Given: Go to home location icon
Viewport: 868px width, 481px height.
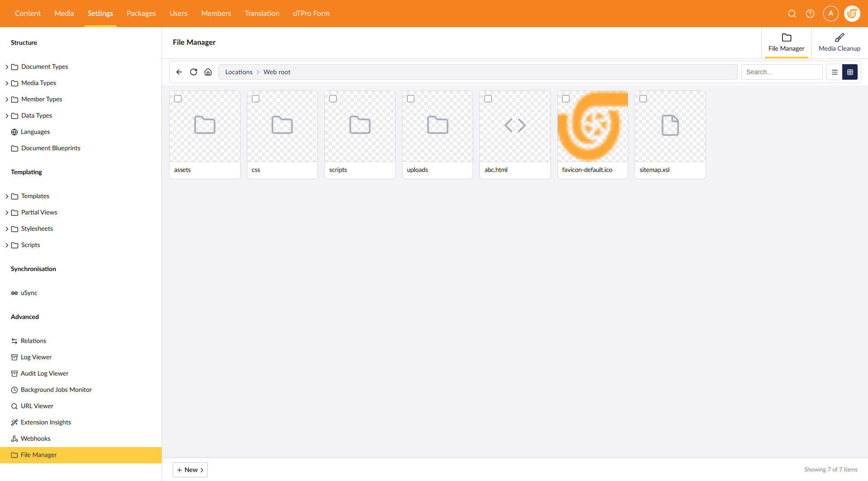Looking at the screenshot, I should [x=208, y=72].
